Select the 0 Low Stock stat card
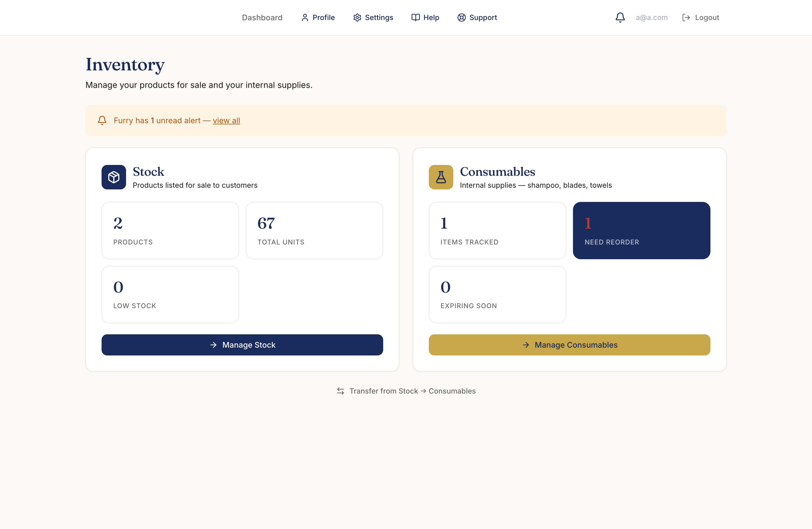This screenshot has width=812, height=529. (x=170, y=294)
